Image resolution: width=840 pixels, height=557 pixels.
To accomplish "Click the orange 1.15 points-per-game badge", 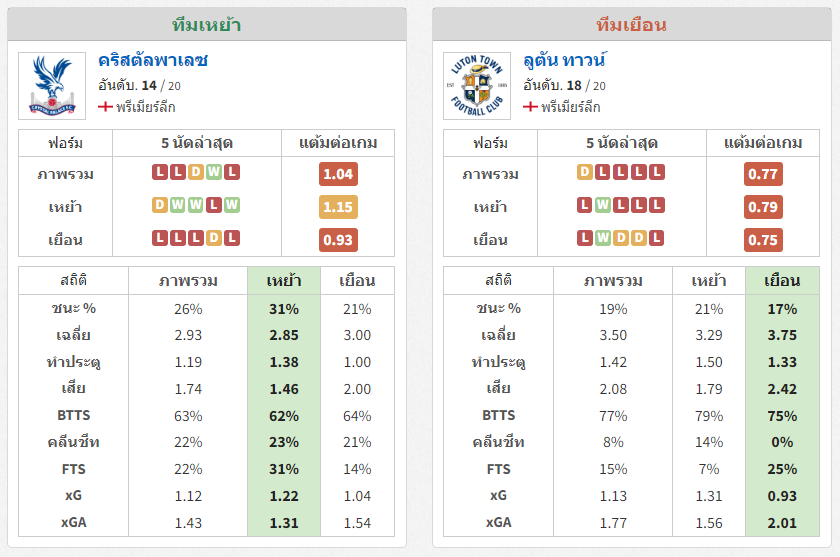I will point(338,207).
